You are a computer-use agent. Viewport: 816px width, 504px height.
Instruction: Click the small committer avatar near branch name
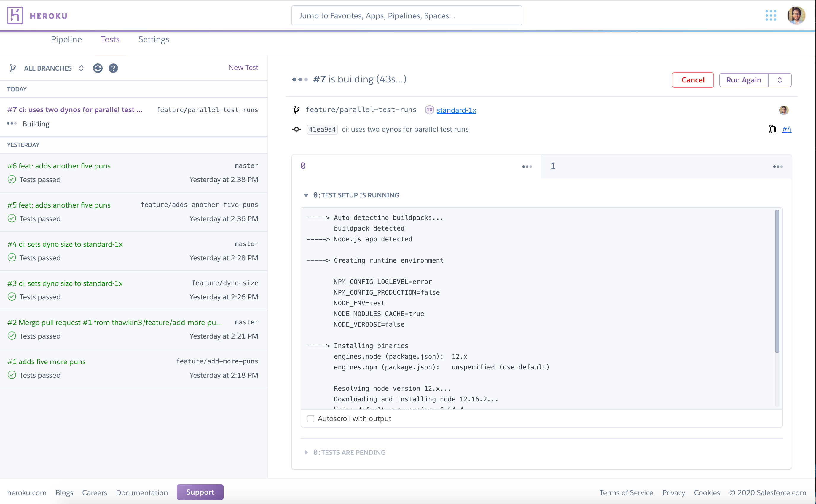pyautogui.click(x=783, y=110)
